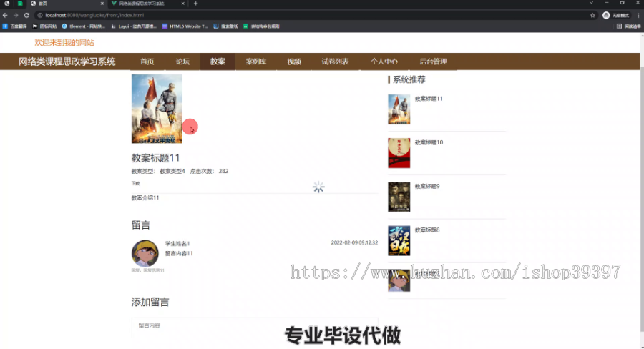Click the 教案标题10 link in recommendations
The height and width of the screenshot is (349, 644).
pyautogui.click(x=429, y=142)
